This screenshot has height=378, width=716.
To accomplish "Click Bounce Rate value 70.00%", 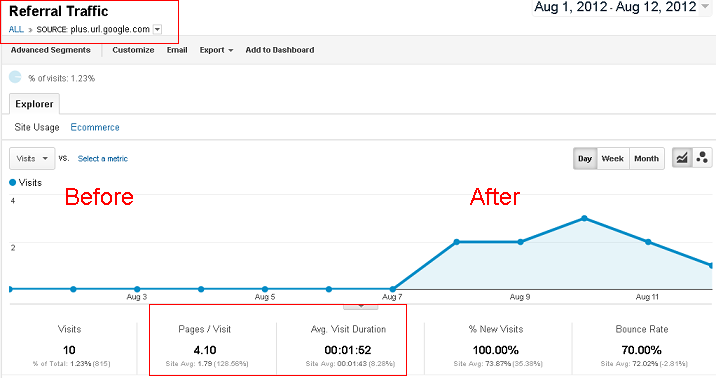I will [642, 350].
